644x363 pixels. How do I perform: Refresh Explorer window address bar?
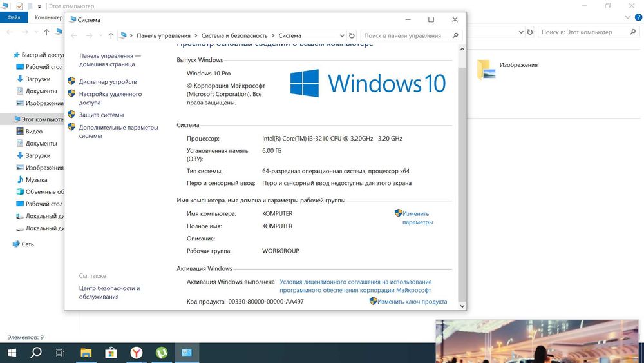point(530,32)
